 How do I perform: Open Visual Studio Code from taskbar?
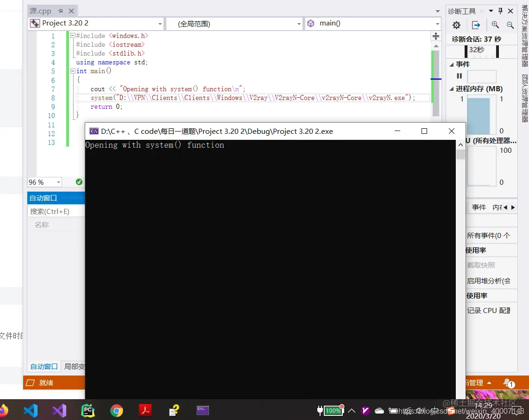coord(31,410)
